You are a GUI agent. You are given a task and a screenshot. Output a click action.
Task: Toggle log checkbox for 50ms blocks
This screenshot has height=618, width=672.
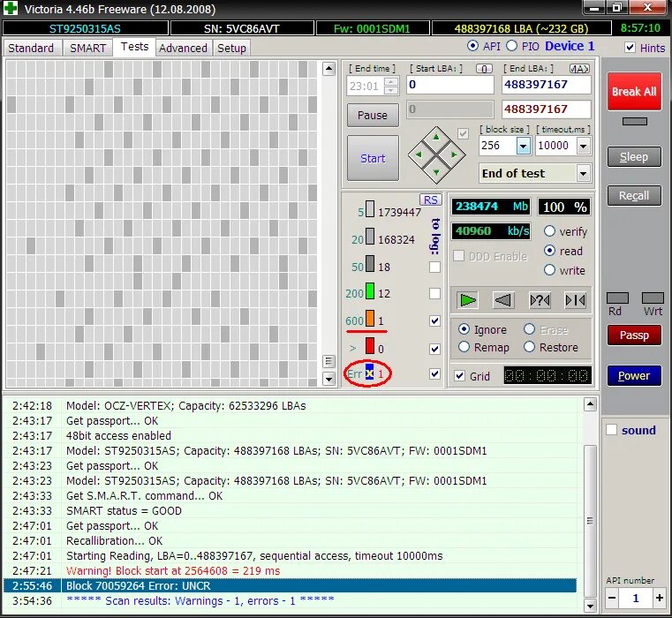click(x=434, y=267)
